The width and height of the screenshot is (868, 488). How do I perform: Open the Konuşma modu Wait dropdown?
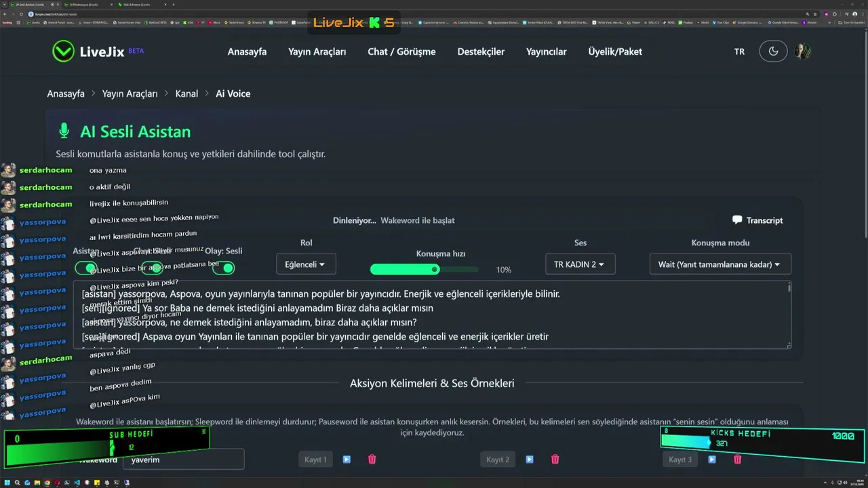click(720, 264)
